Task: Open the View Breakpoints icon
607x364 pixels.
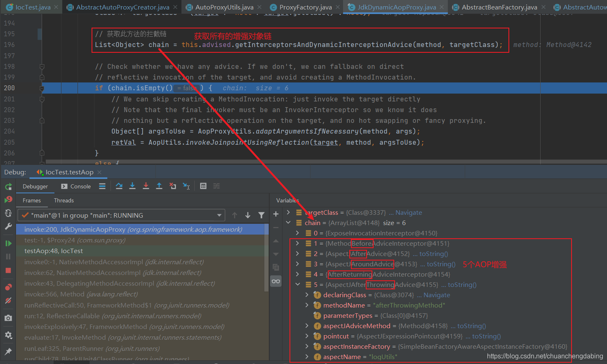Action: tap(8, 287)
